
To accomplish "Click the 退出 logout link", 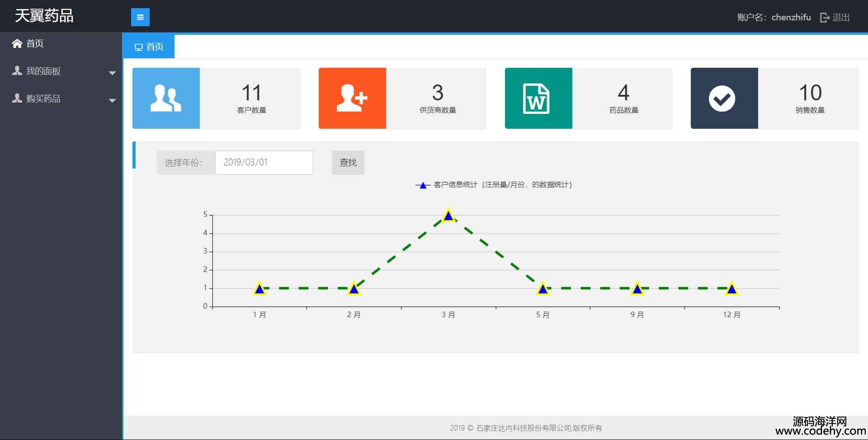I will click(x=841, y=18).
